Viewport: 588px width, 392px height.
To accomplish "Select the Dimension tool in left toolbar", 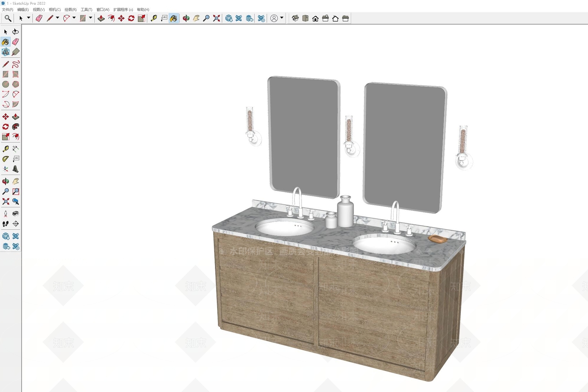I will point(15,149).
